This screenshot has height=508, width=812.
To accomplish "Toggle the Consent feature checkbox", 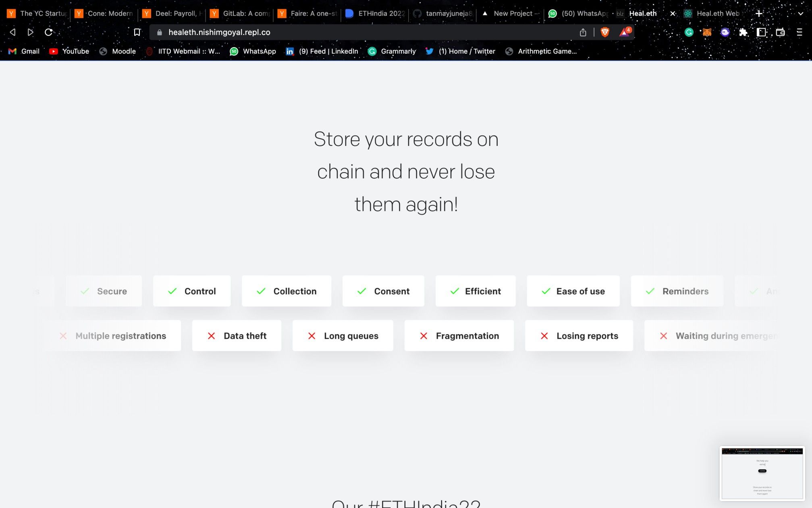I will point(361,291).
